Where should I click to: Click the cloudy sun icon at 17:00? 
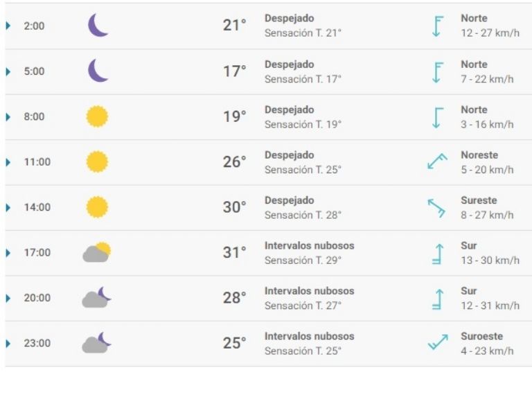pos(96,252)
